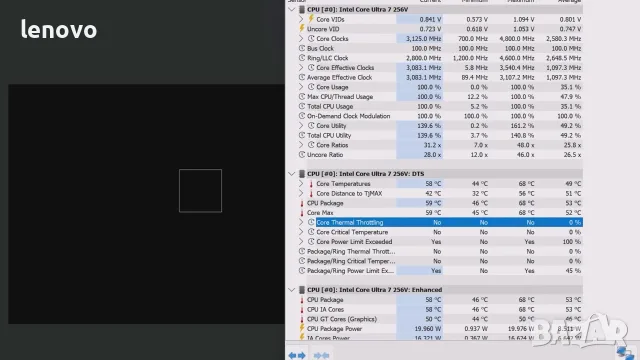Image resolution: width=640 pixels, height=360 pixels.
Task: Click the expand-columns blue arrows button
Action: coord(297,356)
